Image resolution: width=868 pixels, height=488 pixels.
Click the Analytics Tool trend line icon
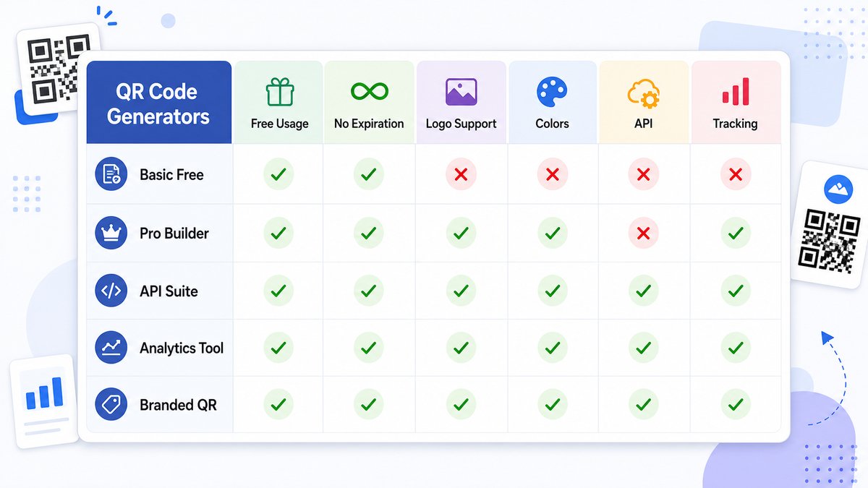click(x=111, y=348)
